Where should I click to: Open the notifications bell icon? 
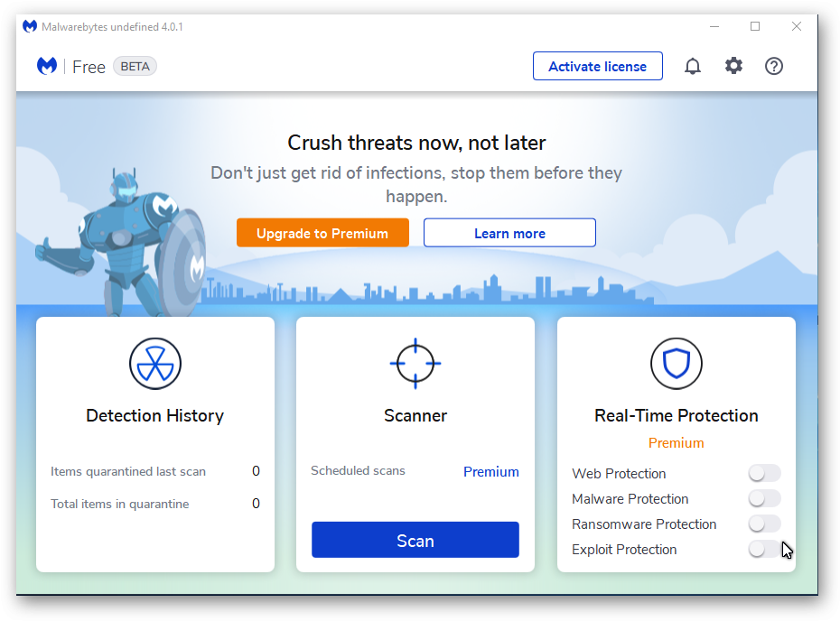click(x=692, y=67)
